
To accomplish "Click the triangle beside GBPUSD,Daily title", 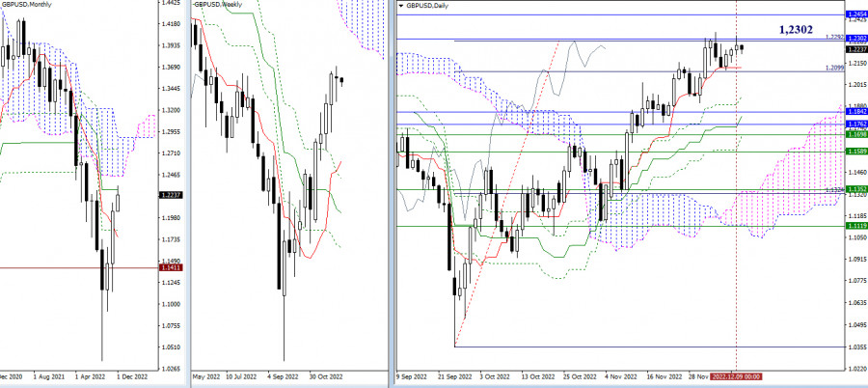I will (401, 6).
